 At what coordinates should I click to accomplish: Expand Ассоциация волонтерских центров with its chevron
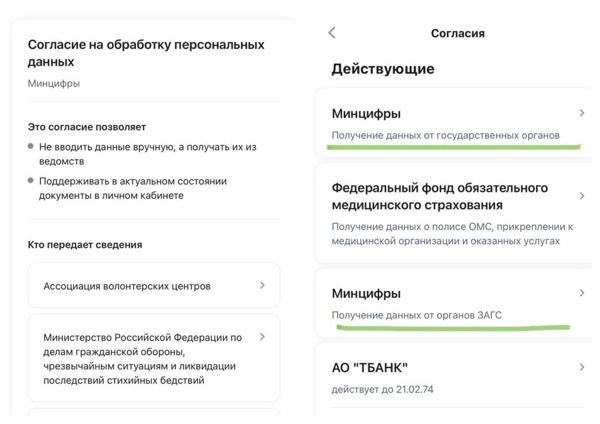(x=262, y=285)
